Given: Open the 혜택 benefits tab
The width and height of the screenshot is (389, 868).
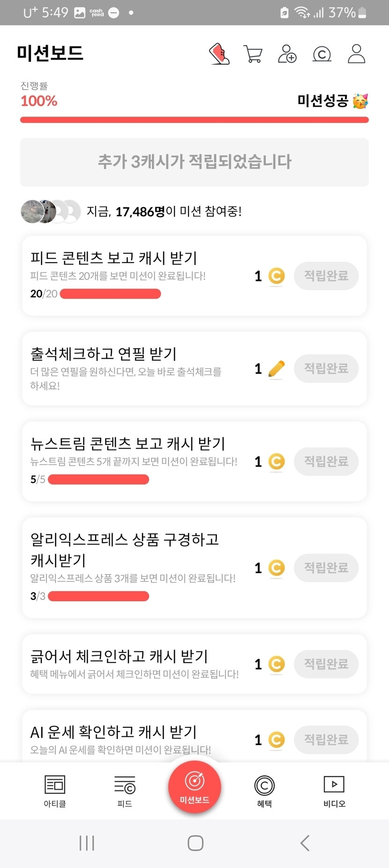Looking at the screenshot, I should [264, 791].
